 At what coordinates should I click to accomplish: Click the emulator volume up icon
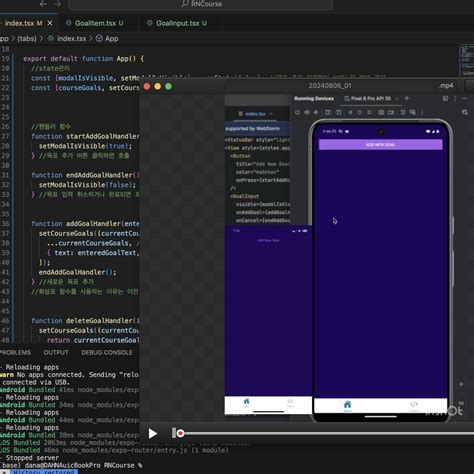point(307,112)
